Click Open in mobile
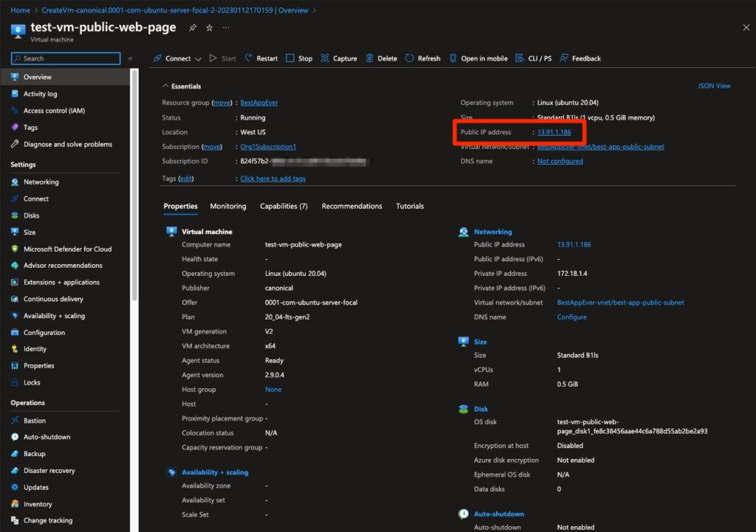This screenshot has height=532, width=756. point(478,58)
